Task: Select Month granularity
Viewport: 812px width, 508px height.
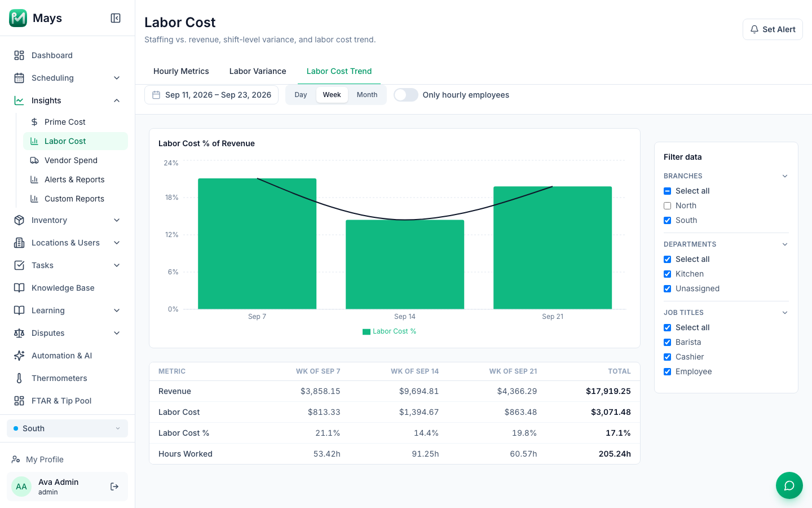Action: click(367, 95)
